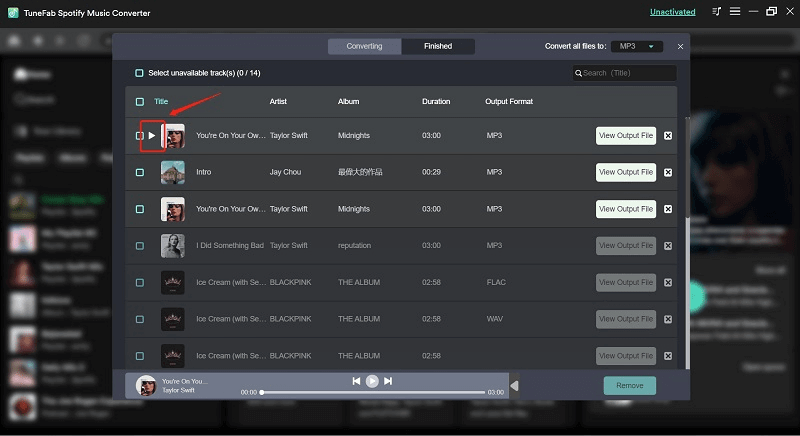Screen dimensions: 800x436
Task: Open the Convert all files to MP3 dropdown
Action: pyautogui.click(x=637, y=46)
